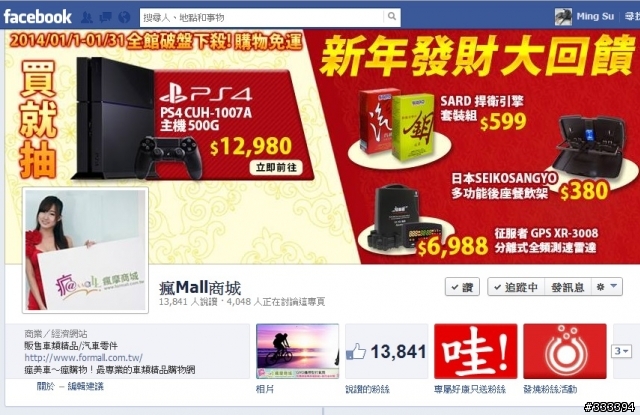Open the red 發燒粉絲活動 app tile

(565, 351)
